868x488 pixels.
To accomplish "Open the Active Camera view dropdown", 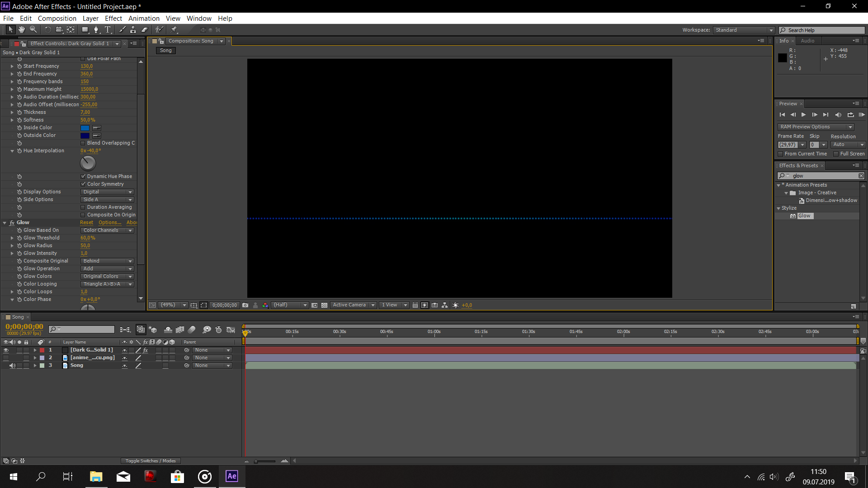I will pyautogui.click(x=354, y=305).
